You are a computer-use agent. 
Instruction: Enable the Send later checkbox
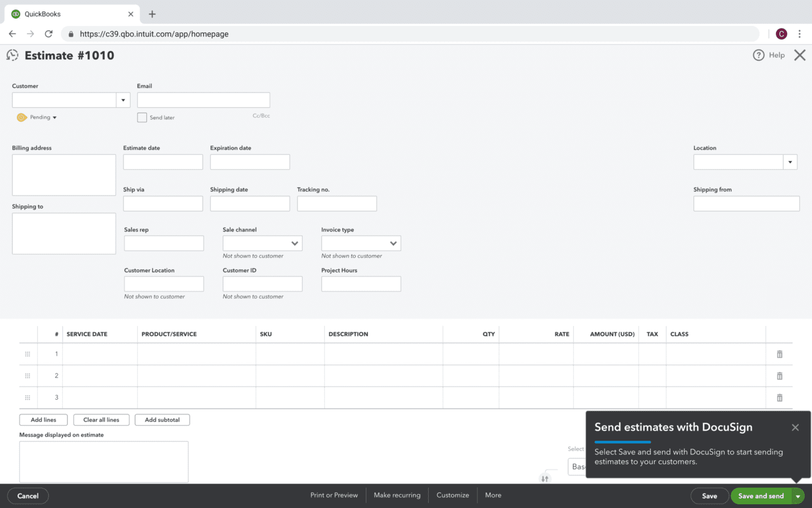pyautogui.click(x=142, y=117)
